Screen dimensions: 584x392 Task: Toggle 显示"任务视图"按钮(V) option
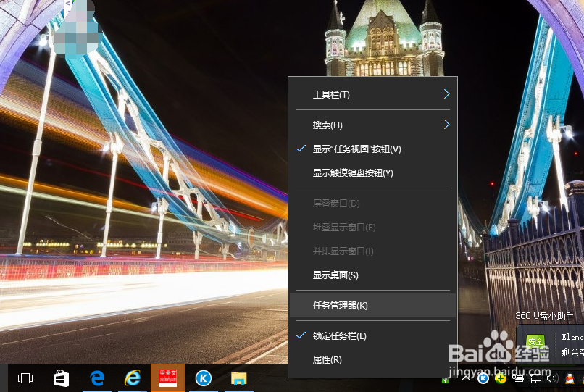(x=372, y=149)
